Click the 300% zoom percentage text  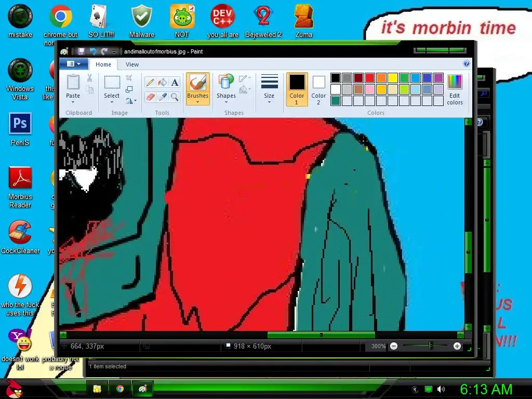point(378,346)
